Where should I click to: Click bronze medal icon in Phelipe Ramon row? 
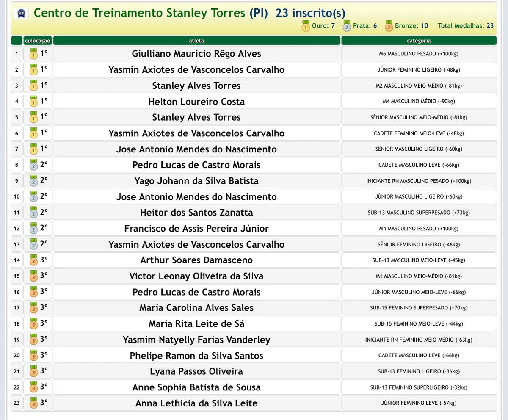point(33,356)
